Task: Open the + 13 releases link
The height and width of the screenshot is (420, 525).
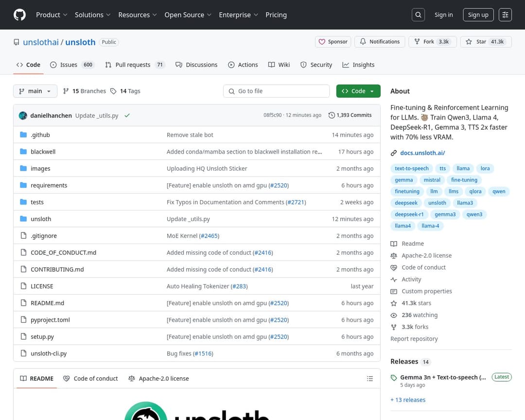Action: click(x=408, y=400)
